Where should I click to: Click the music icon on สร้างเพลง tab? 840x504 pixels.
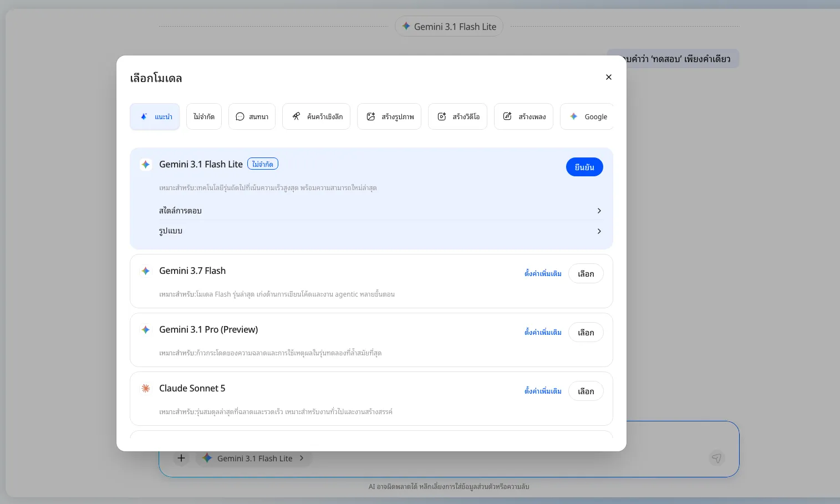pos(507,116)
